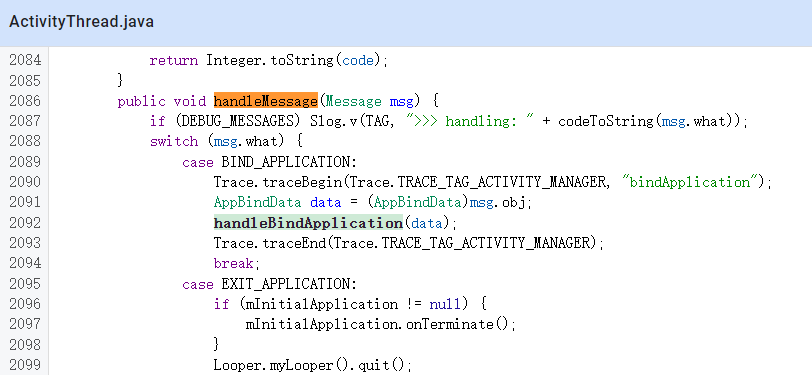Select line number 2094
Screen dimensions: 812x375
(x=25, y=263)
